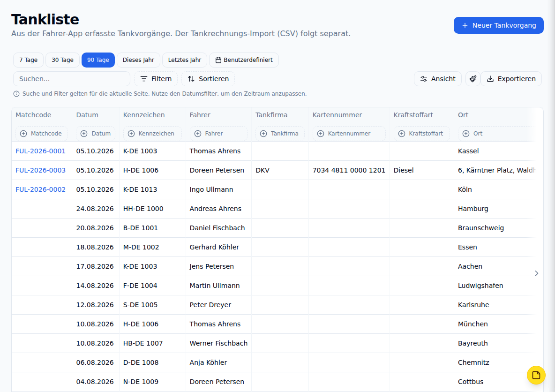This screenshot has width=555, height=392.
Task: Select license plate HH-DE 1000
Action: 143,209
